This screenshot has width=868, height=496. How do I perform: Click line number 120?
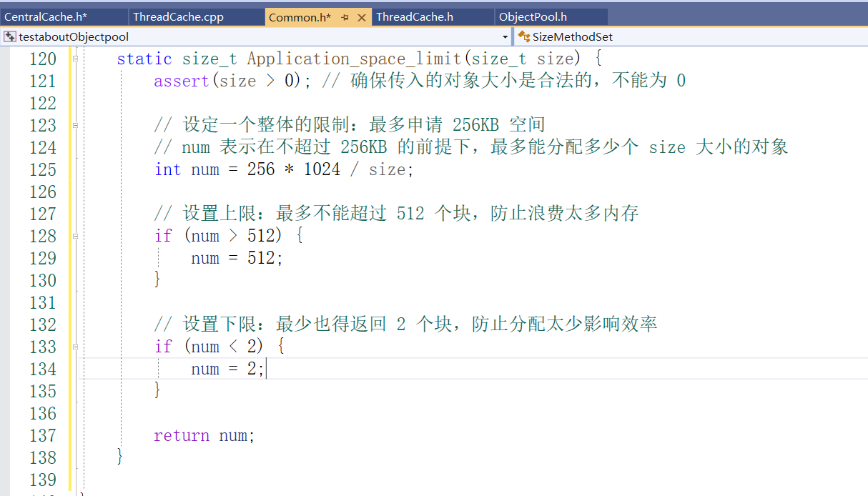[42, 59]
